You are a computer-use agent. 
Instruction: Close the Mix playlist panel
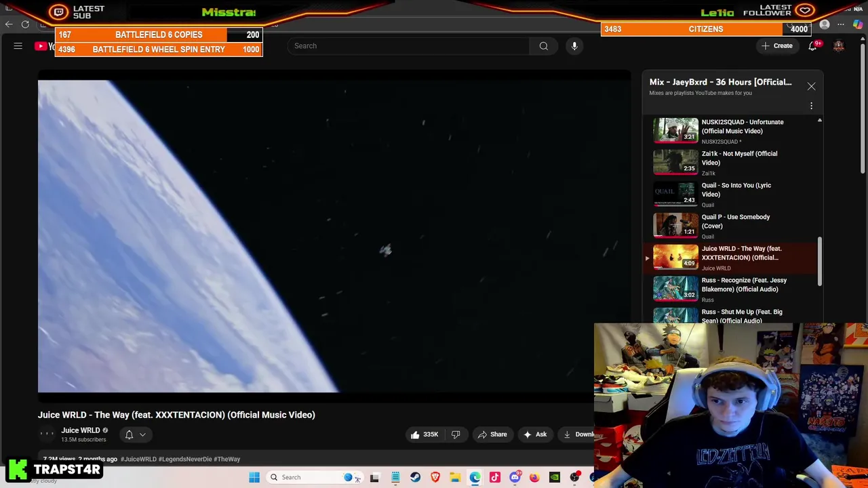(x=811, y=86)
